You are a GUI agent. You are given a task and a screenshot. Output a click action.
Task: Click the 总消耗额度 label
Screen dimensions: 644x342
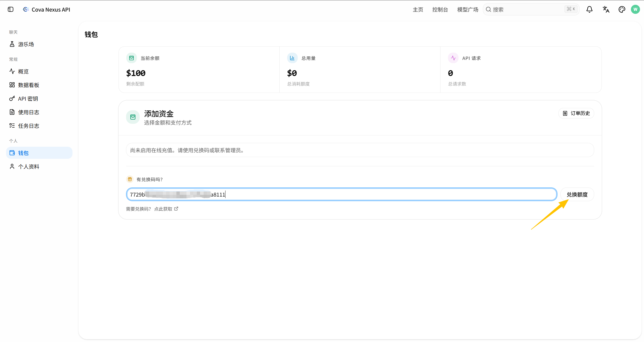(x=298, y=84)
